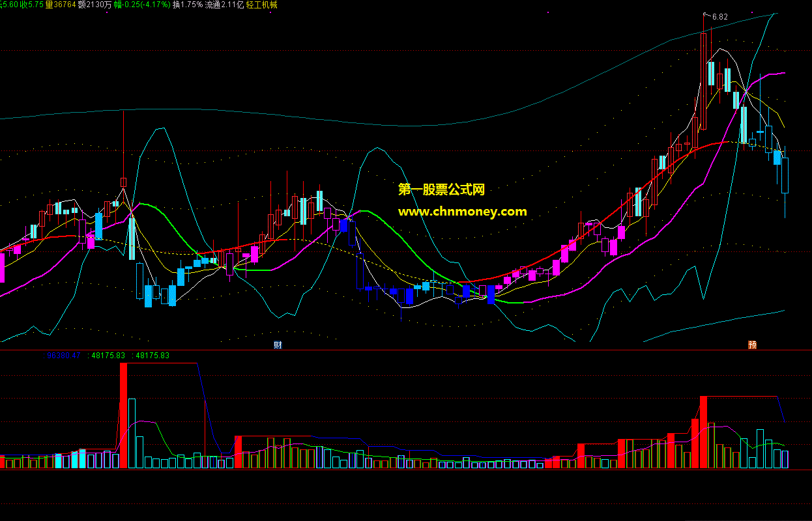The image size is (812, 521).
Task: Click the 量36764 volume text
Action: [61, 5]
